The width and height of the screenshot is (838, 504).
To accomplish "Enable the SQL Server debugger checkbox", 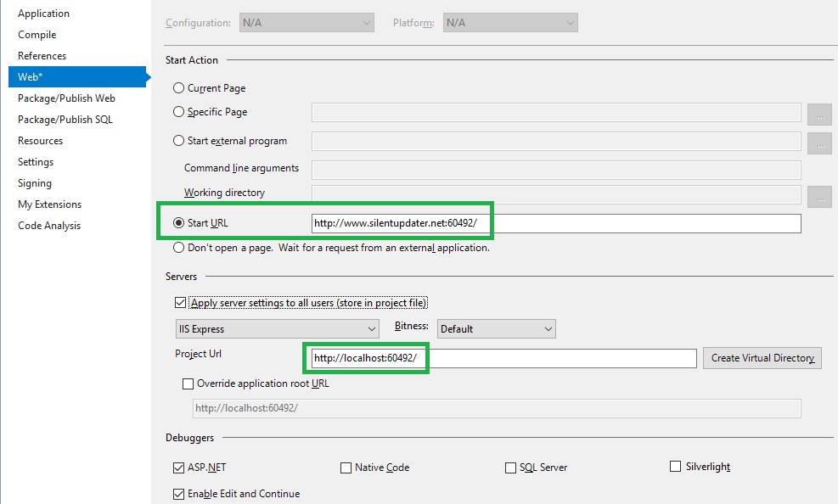I will (510, 468).
